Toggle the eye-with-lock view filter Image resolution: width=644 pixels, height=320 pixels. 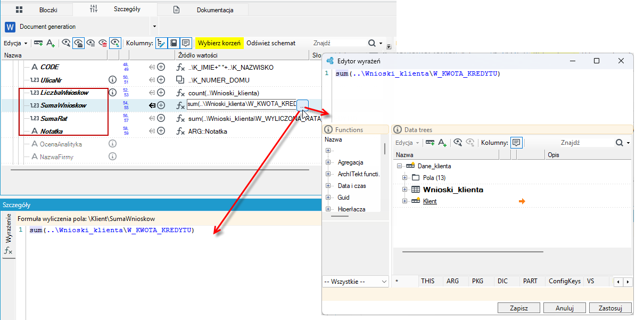tap(78, 43)
